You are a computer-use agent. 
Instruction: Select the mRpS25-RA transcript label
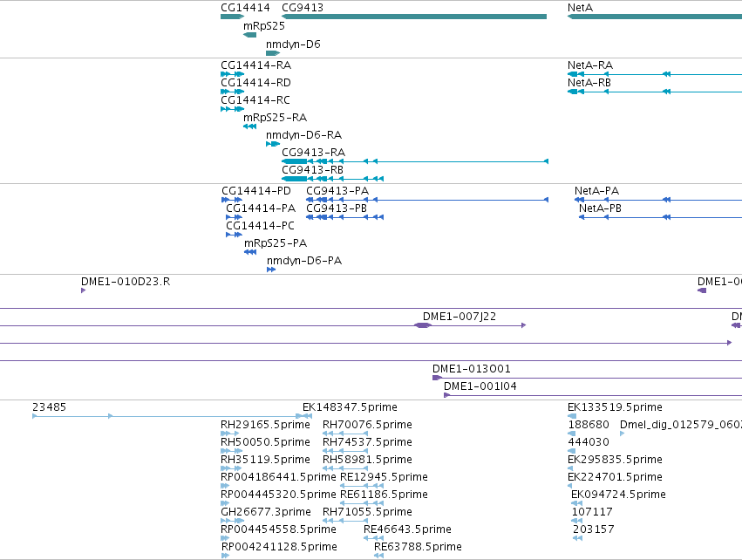pos(275,118)
